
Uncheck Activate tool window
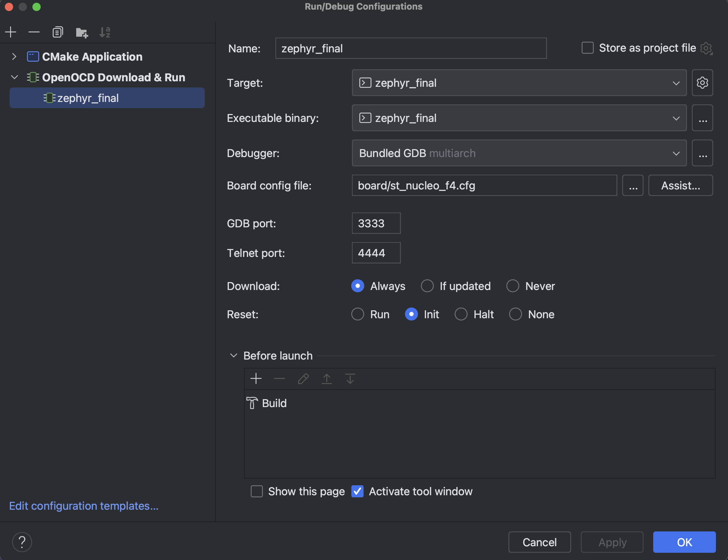[357, 491]
